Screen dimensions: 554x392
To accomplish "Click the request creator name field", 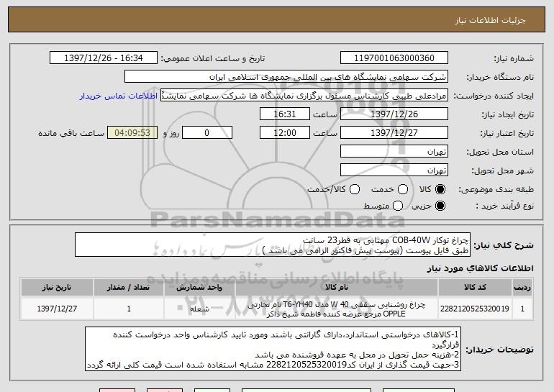I will [x=304, y=96].
